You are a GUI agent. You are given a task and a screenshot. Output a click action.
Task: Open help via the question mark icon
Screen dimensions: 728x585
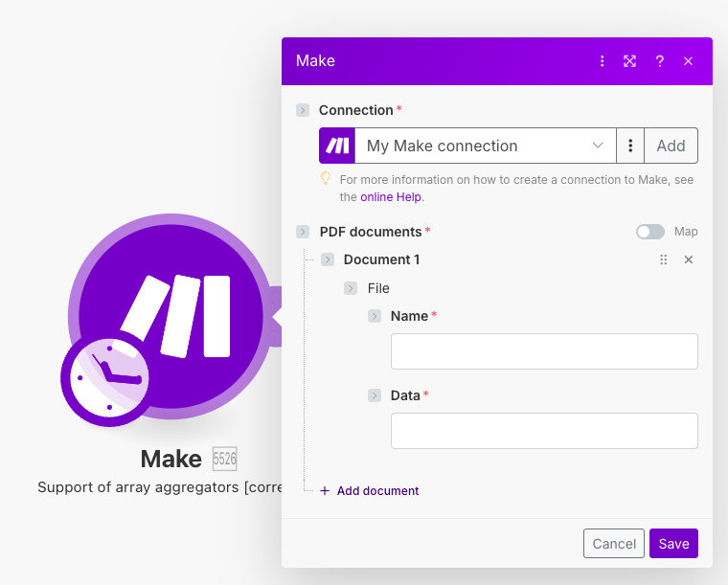coord(659,61)
